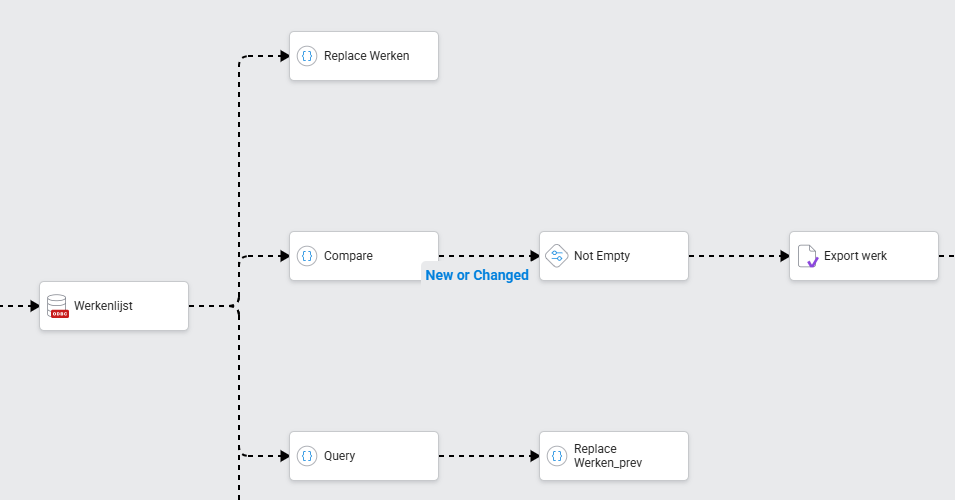Image resolution: width=955 pixels, height=500 pixels.
Task: Click the Export werk file icon
Action: pos(807,256)
